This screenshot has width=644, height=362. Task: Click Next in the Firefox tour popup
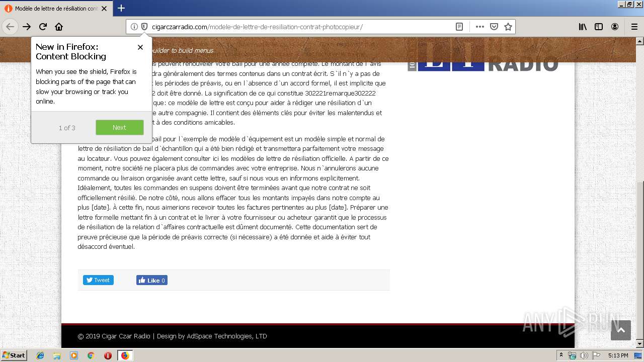coord(119,127)
